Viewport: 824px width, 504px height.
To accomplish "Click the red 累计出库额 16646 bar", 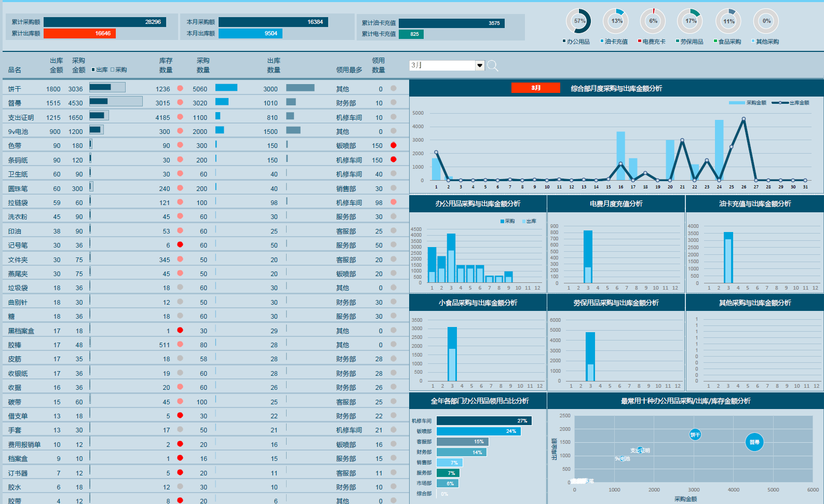I will [79, 33].
